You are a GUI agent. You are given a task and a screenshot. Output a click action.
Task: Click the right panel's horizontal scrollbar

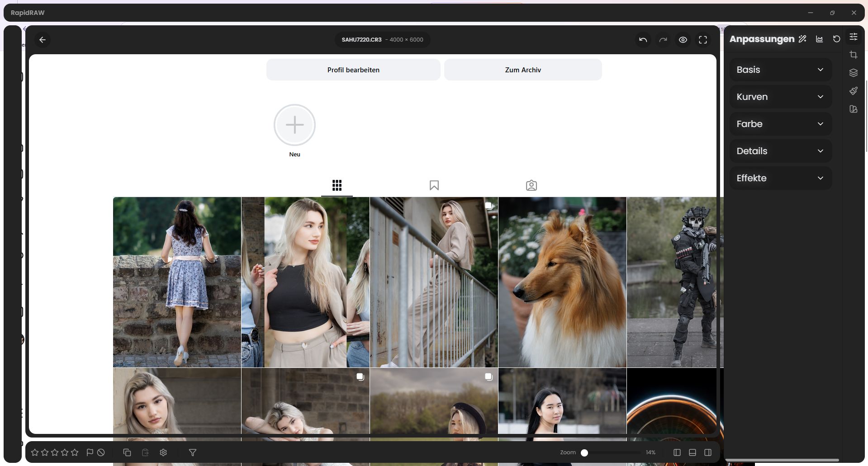pos(782,460)
